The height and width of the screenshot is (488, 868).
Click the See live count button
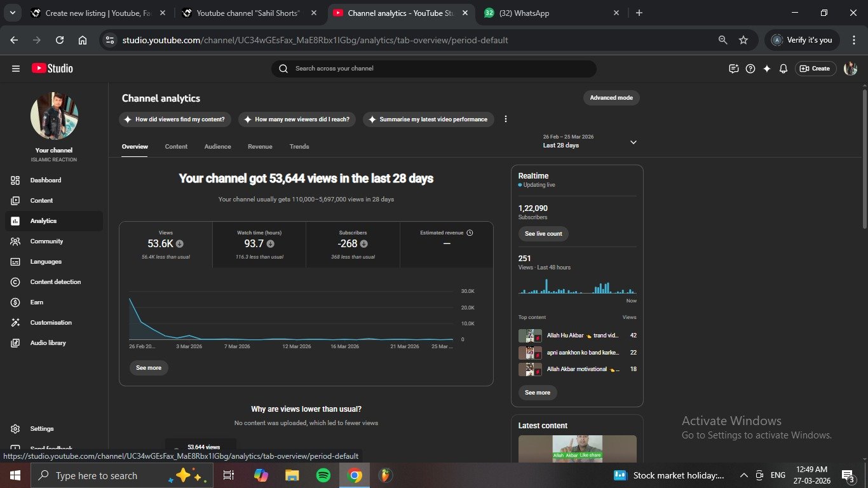pos(543,234)
